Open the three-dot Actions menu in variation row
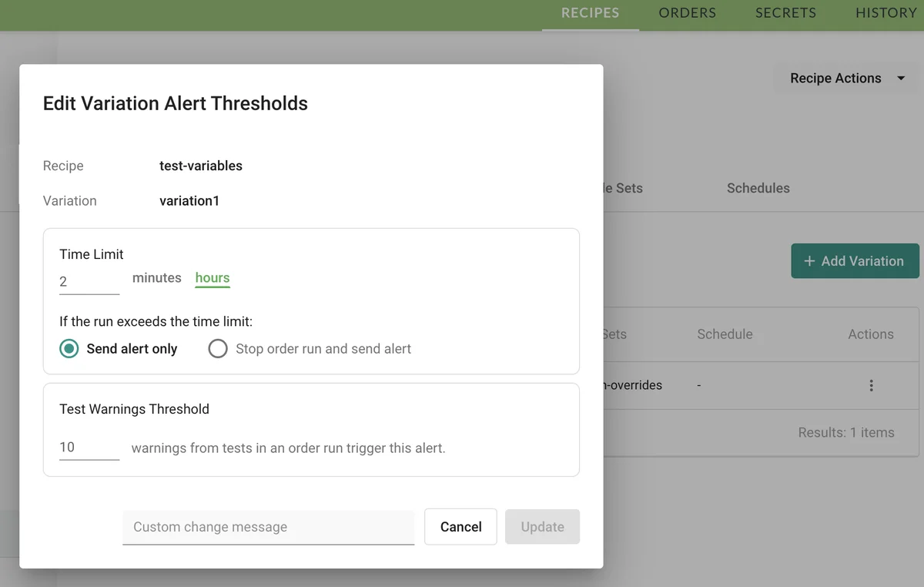924x587 pixels. [871, 385]
